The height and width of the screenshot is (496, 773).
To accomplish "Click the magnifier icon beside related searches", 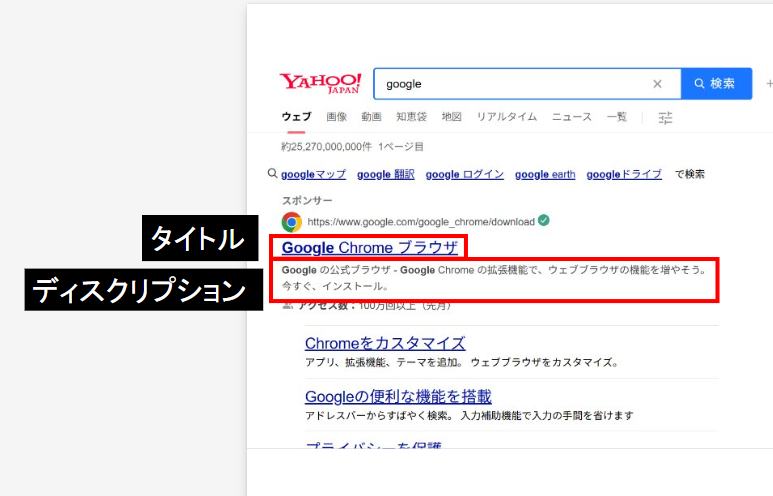I will 272,174.
